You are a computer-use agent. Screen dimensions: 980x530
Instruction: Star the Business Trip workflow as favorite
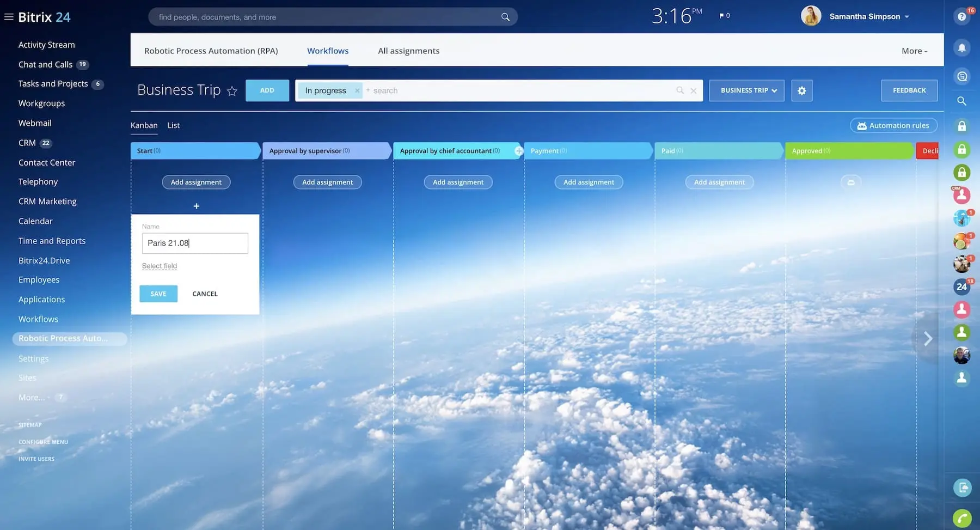[232, 91]
